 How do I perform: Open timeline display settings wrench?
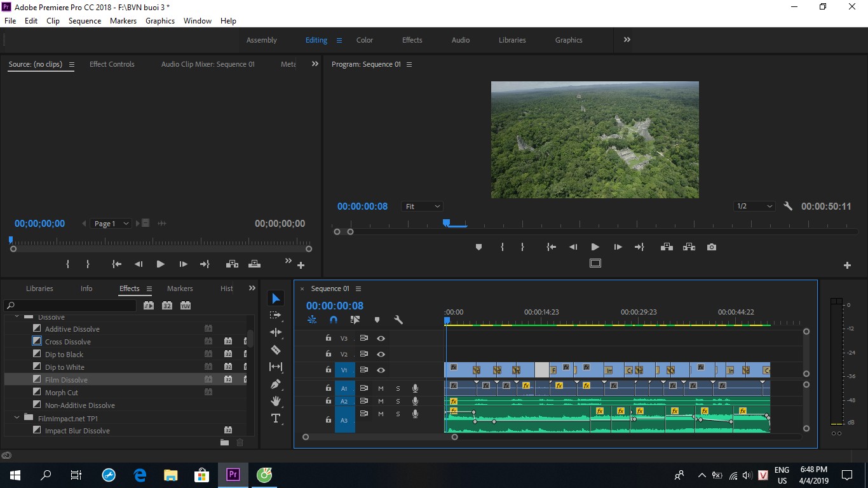click(398, 320)
